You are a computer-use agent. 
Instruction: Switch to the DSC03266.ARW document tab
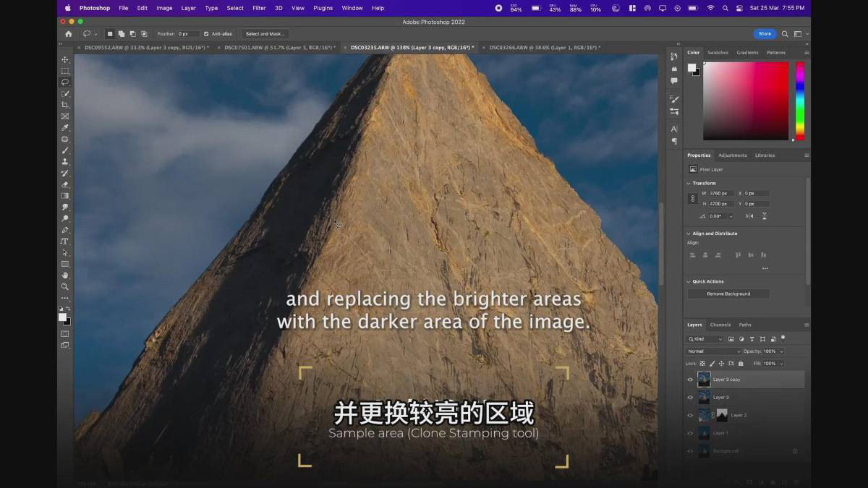coord(544,48)
